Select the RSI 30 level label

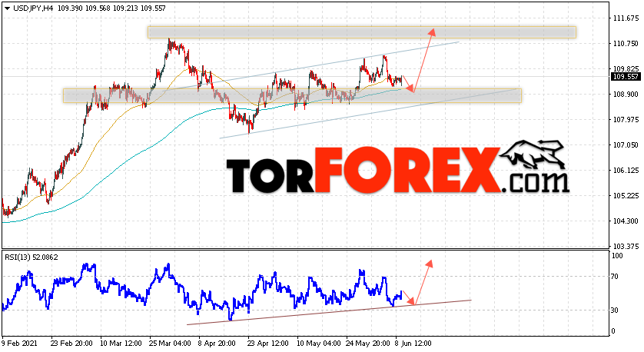point(615,310)
